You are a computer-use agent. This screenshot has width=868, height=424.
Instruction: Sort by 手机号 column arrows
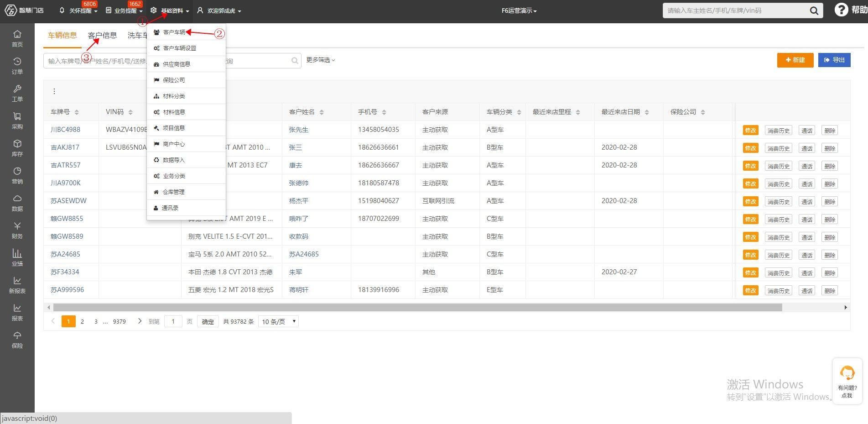384,112
